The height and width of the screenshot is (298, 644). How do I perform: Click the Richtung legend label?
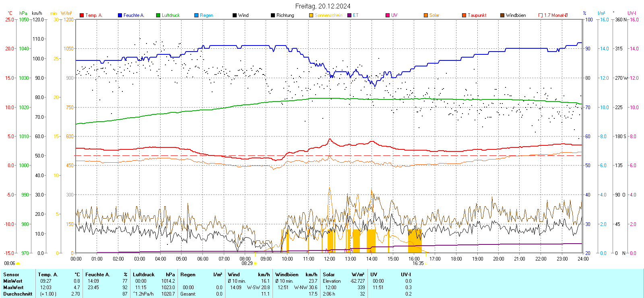tap(285, 15)
